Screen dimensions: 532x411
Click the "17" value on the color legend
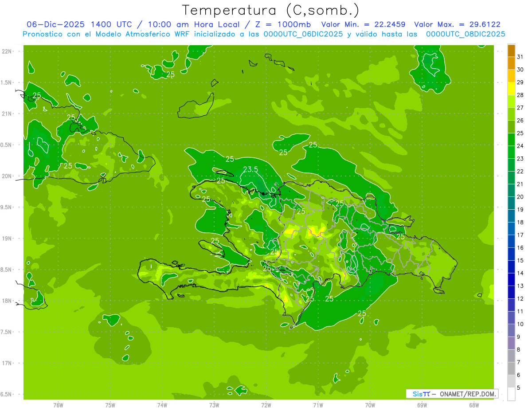520,235
